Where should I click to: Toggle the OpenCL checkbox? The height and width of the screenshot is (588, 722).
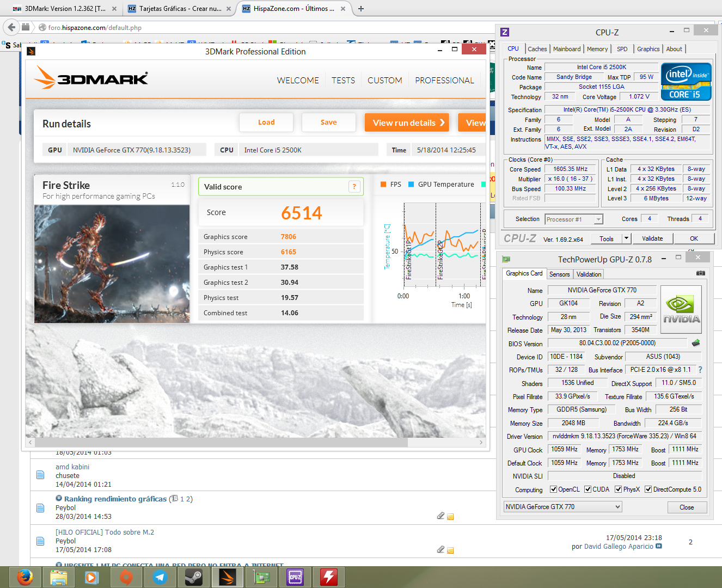[x=553, y=489]
